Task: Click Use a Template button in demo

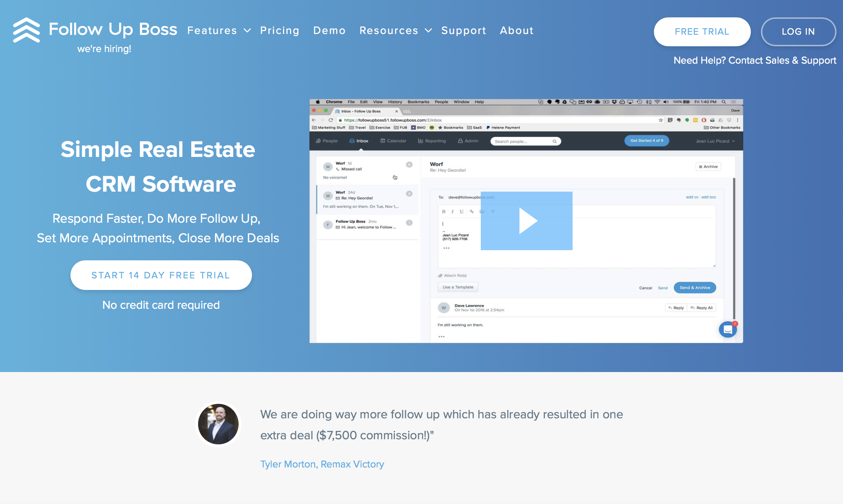Action: (458, 287)
